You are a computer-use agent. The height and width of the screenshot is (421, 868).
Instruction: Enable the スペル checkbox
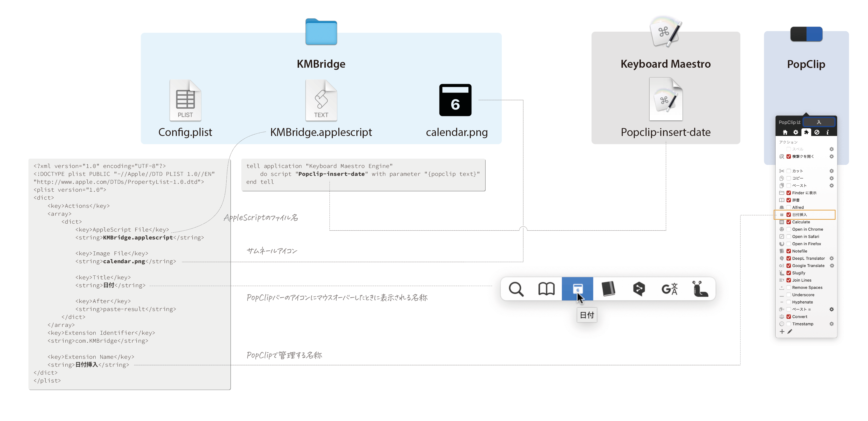pos(788,149)
